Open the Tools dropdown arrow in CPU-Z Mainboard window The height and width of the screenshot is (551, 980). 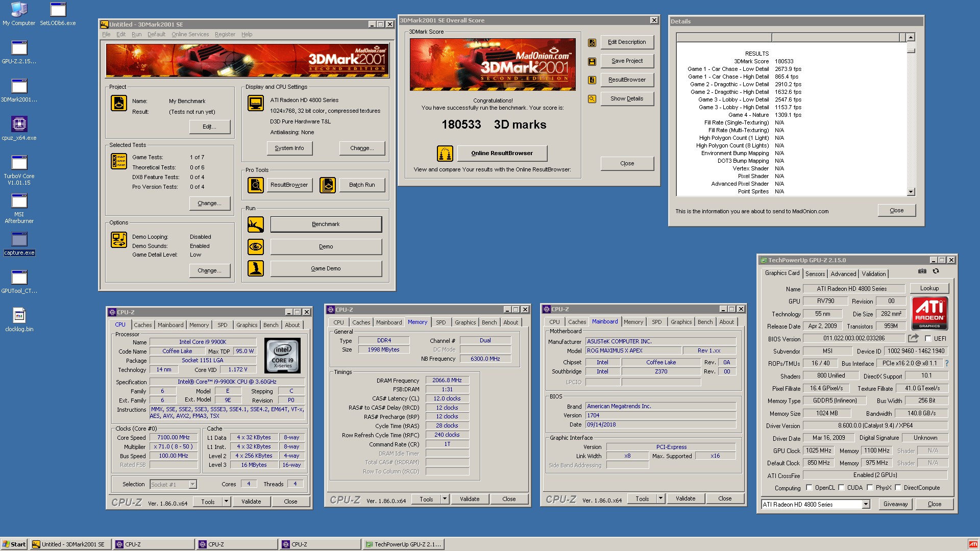pos(660,498)
